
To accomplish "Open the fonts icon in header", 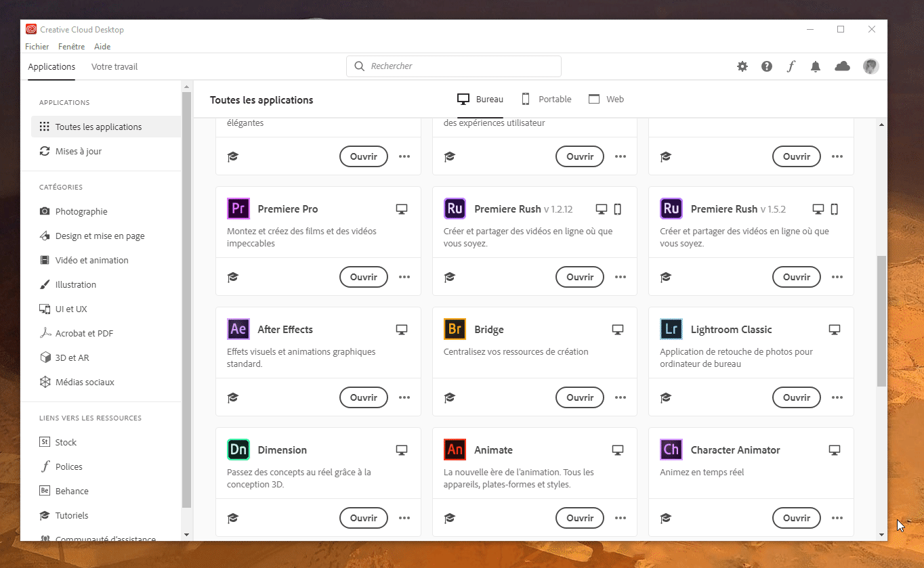I will [x=791, y=66].
